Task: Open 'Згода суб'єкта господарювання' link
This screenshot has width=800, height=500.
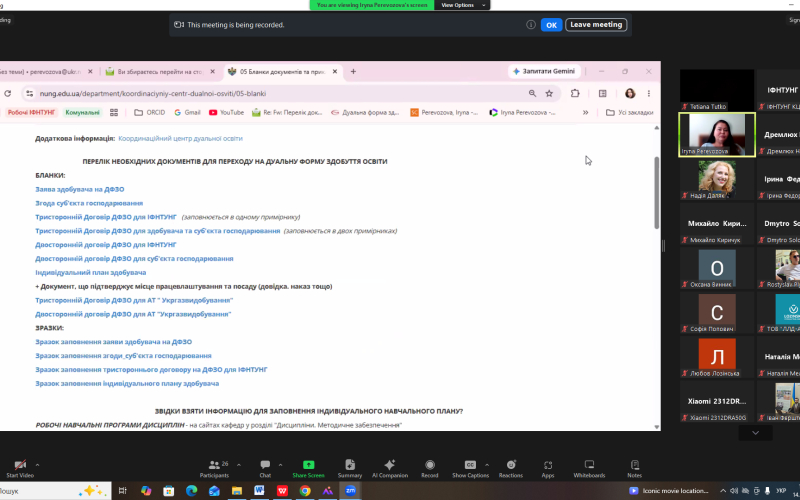Action: [x=89, y=203]
